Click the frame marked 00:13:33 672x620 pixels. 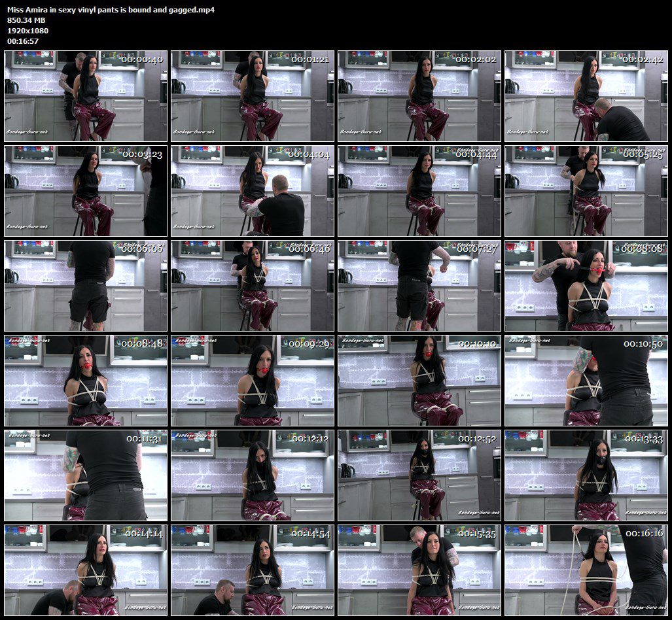586,475
